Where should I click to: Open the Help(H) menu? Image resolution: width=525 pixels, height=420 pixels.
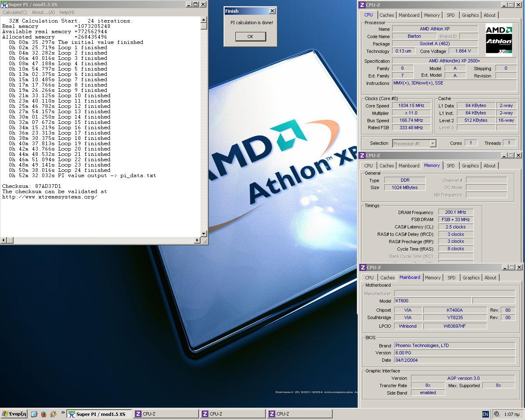click(x=67, y=12)
